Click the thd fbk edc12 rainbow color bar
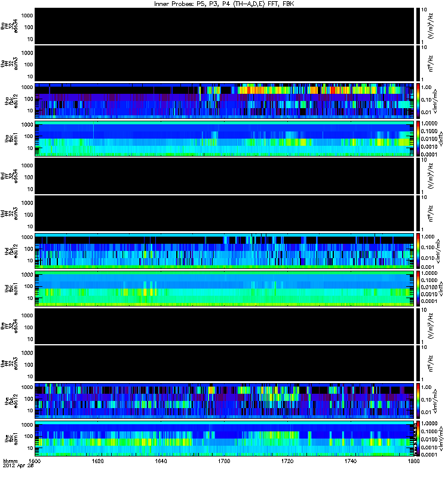This screenshot has width=448, height=478. click(418, 252)
